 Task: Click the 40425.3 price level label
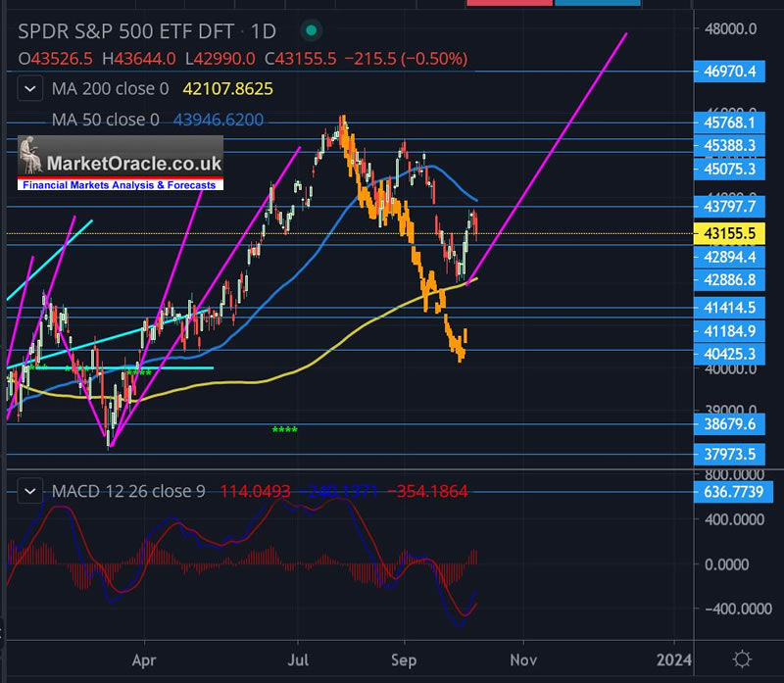[729, 354]
